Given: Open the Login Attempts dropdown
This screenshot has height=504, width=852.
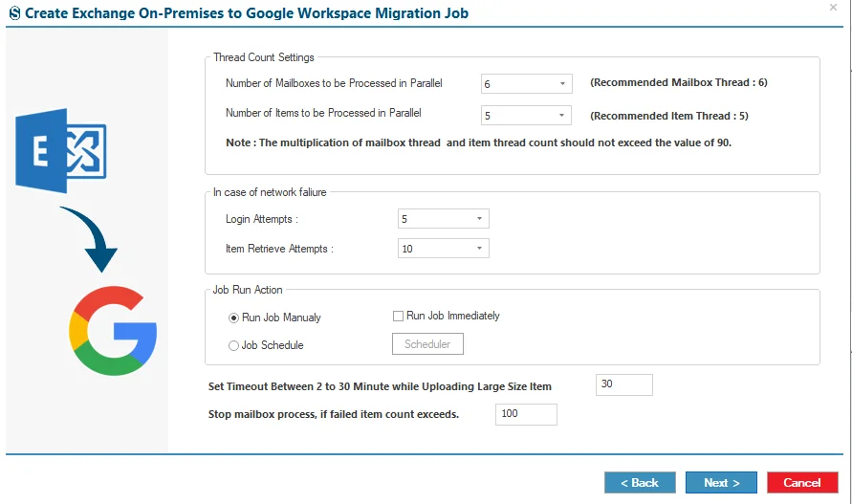Looking at the screenshot, I should pyautogui.click(x=444, y=219).
